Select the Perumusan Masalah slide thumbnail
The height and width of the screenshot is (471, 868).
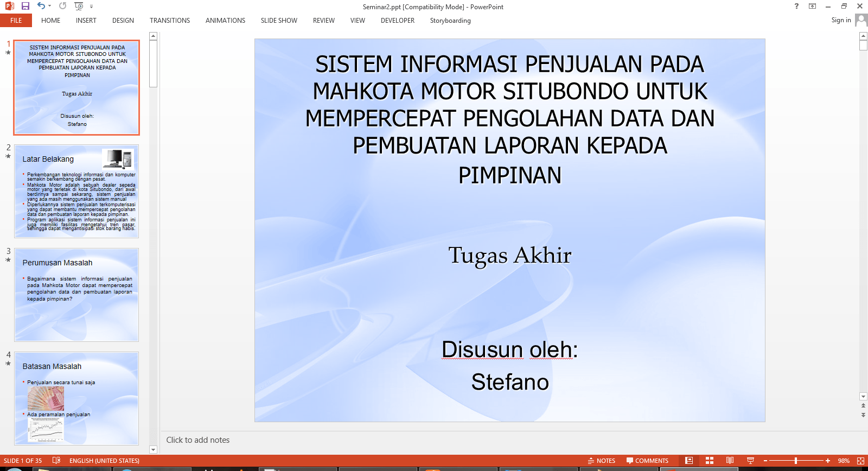tap(76, 295)
